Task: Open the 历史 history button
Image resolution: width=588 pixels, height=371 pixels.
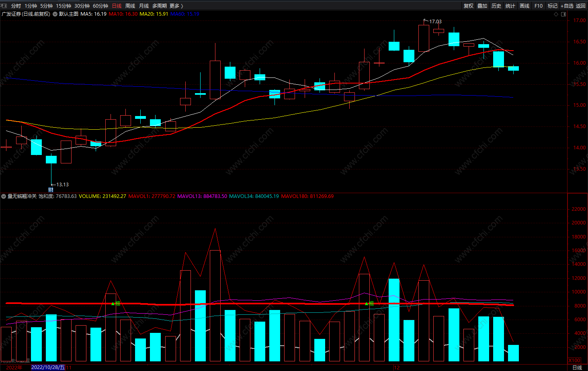Action: click(x=496, y=6)
